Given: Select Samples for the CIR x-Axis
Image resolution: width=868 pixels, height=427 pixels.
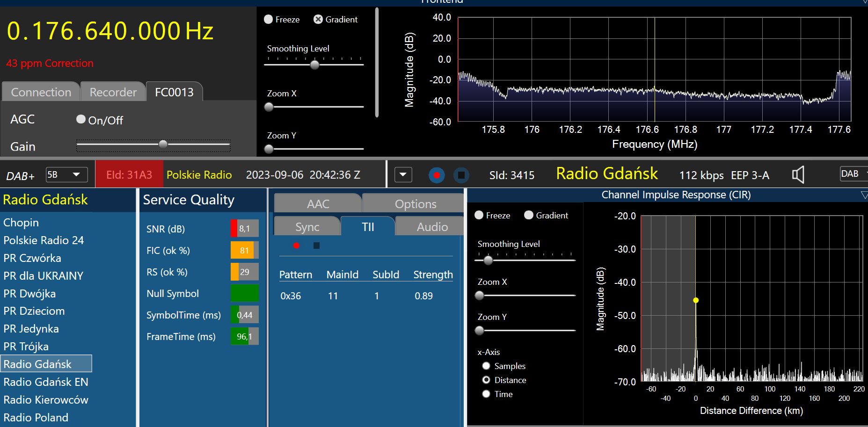Looking at the screenshot, I should click(x=486, y=366).
